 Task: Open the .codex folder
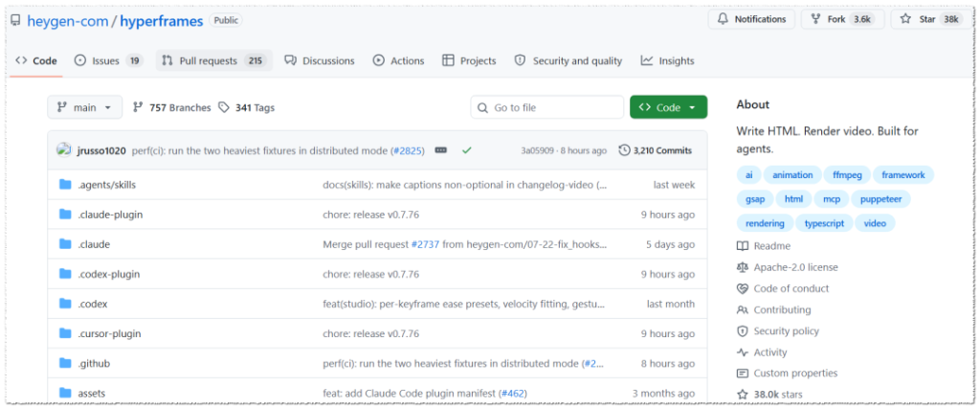coord(93,304)
